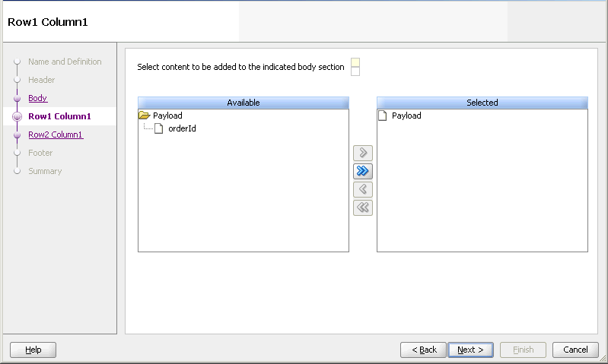608x364 pixels.
Task: Select orderId item in Available list
Action: coord(182,128)
